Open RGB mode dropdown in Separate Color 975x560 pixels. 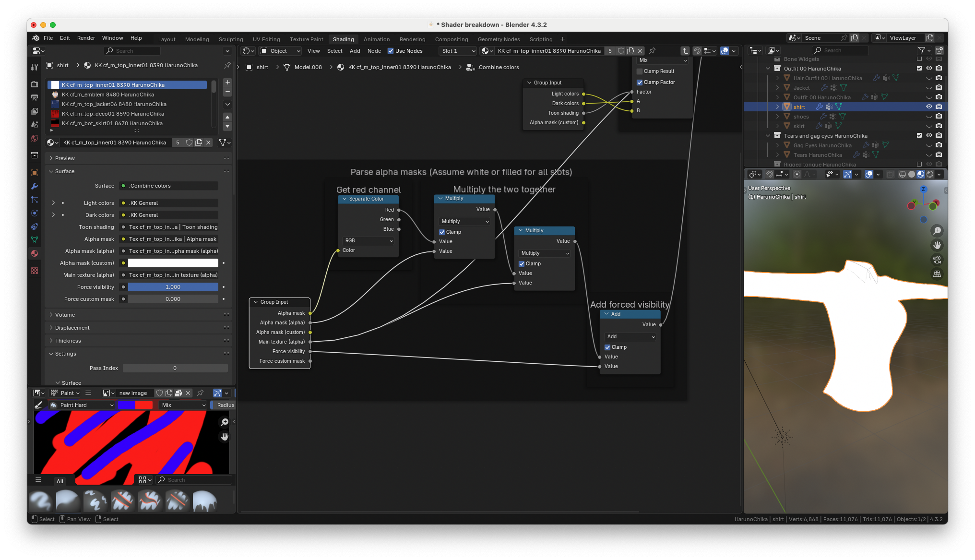click(x=368, y=240)
